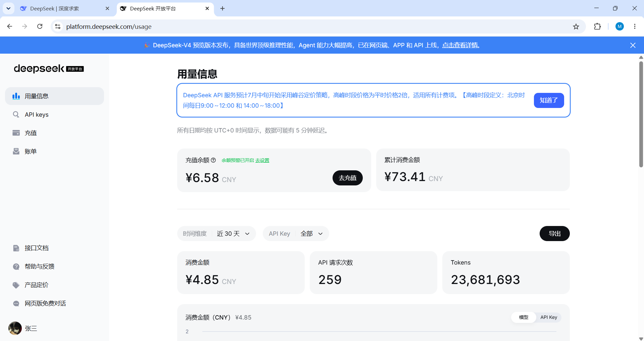Screen dimensions: 644x341
Task: Click the key search icon beside API keys
Action: point(16,115)
